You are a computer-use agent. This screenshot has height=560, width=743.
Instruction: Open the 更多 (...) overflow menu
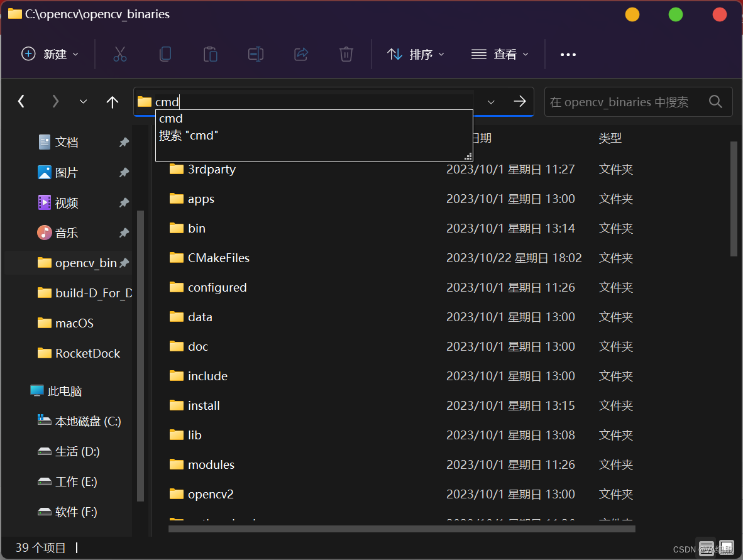coord(568,54)
